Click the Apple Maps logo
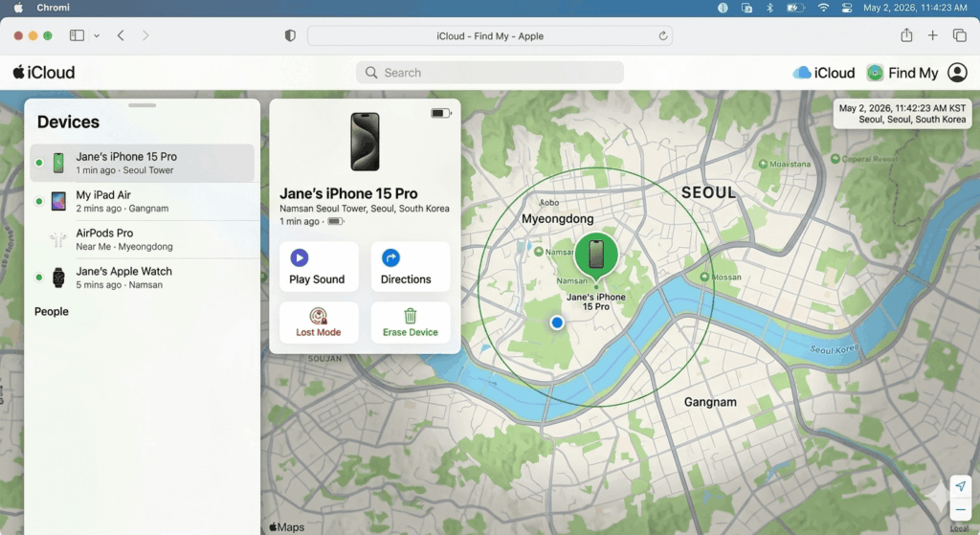The image size is (980, 535). 287,527
